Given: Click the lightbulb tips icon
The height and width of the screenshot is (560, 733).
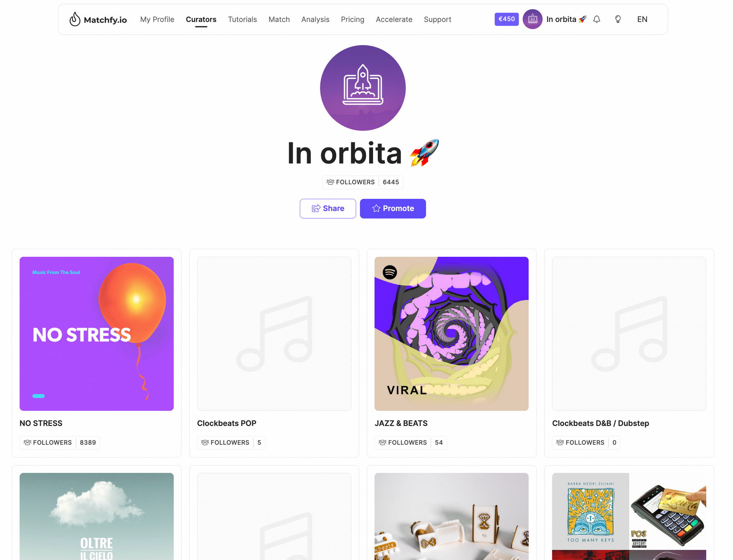Looking at the screenshot, I should pyautogui.click(x=618, y=19).
